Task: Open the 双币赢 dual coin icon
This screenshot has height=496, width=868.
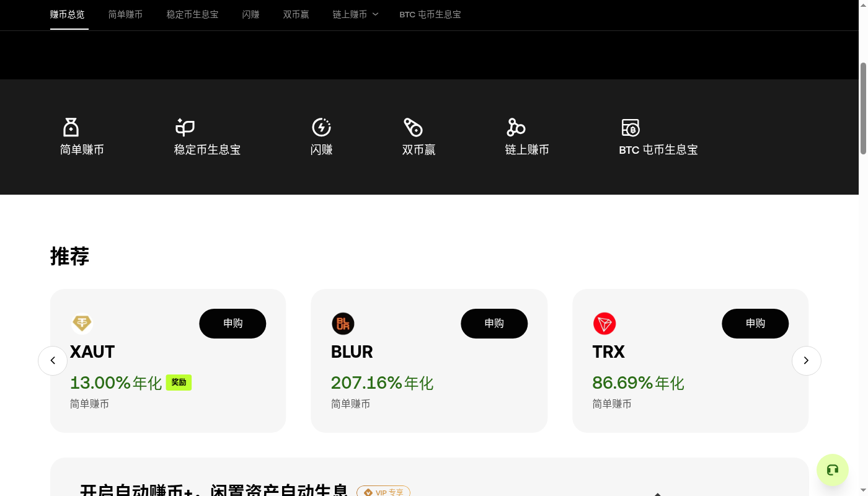Action: [x=413, y=127]
